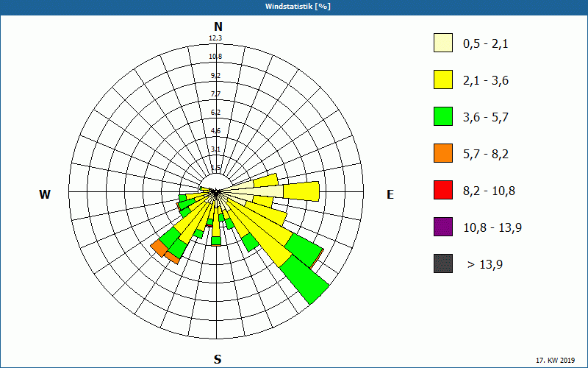Click the E compass label
588x368 pixels.
[x=390, y=194]
